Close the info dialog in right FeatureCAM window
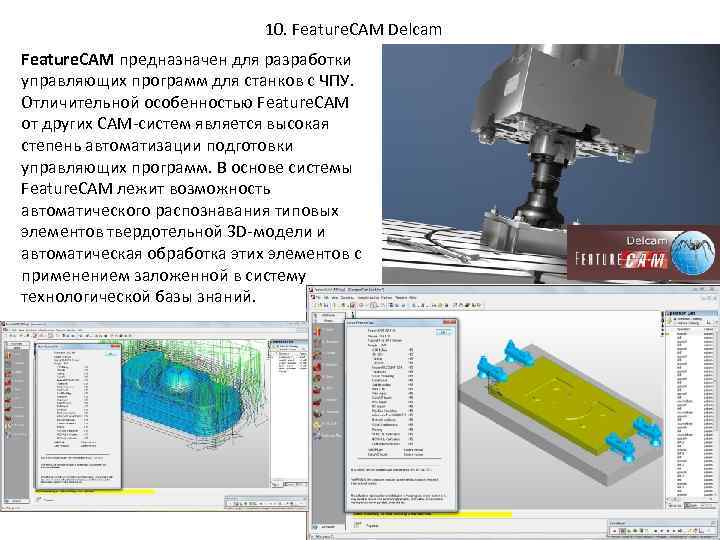The image size is (720, 540). coord(451,323)
